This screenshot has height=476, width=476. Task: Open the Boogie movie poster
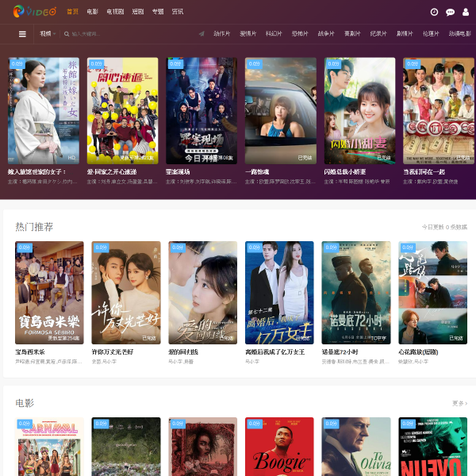(x=279, y=447)
